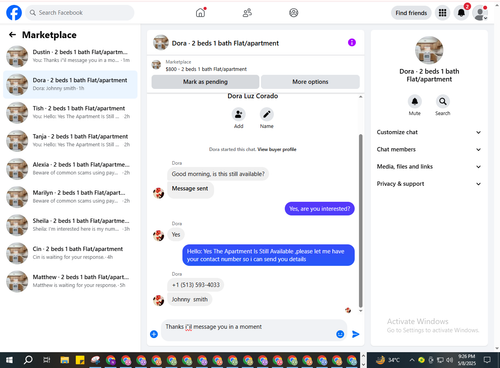Expand the Privacy & support section
This screenshot has width=500, height=368.
(429, 184)
